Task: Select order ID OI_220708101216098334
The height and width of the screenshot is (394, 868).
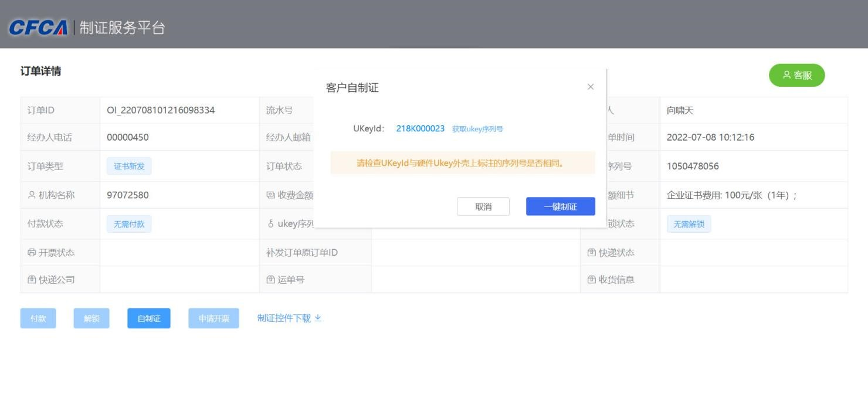Action: (161, 110)
